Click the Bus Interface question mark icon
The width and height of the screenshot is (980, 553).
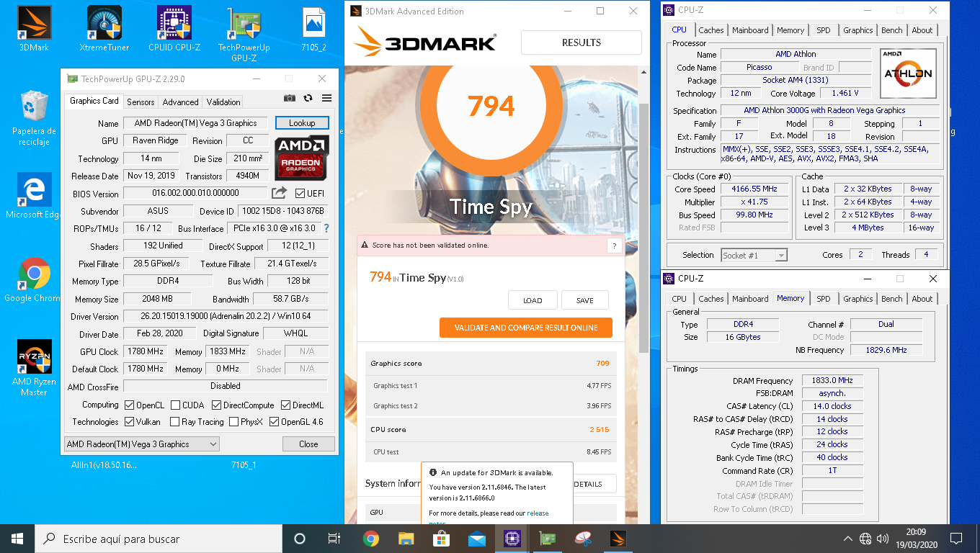326,228
